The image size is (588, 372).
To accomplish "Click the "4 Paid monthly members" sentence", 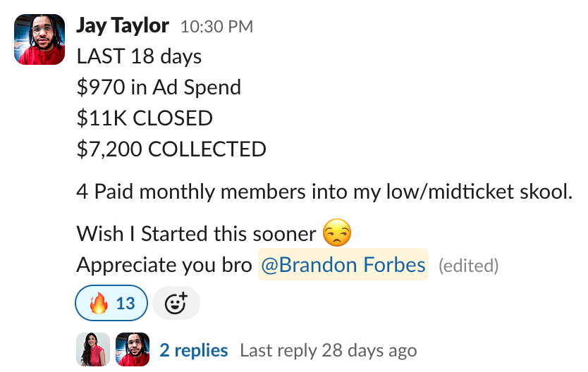I will coord(324,192).
